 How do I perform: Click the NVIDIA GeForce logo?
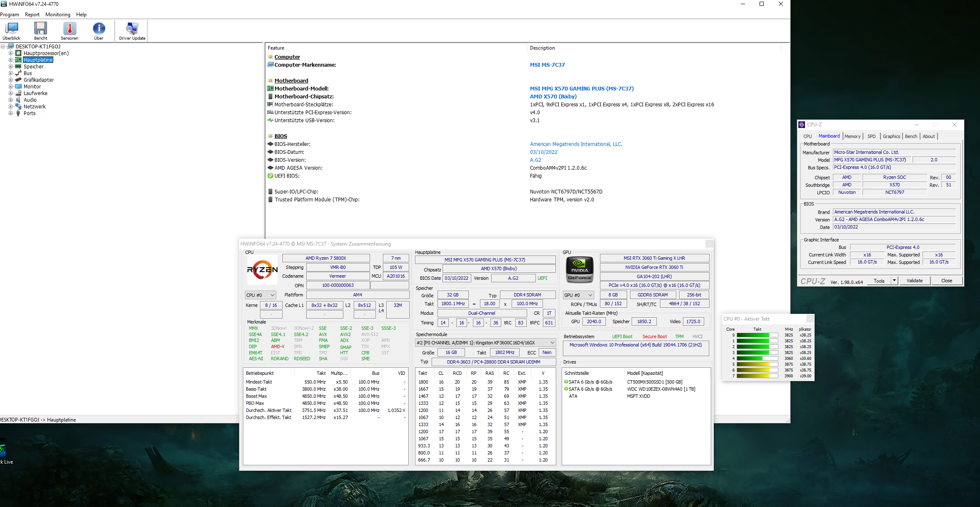tap(580, 269)
